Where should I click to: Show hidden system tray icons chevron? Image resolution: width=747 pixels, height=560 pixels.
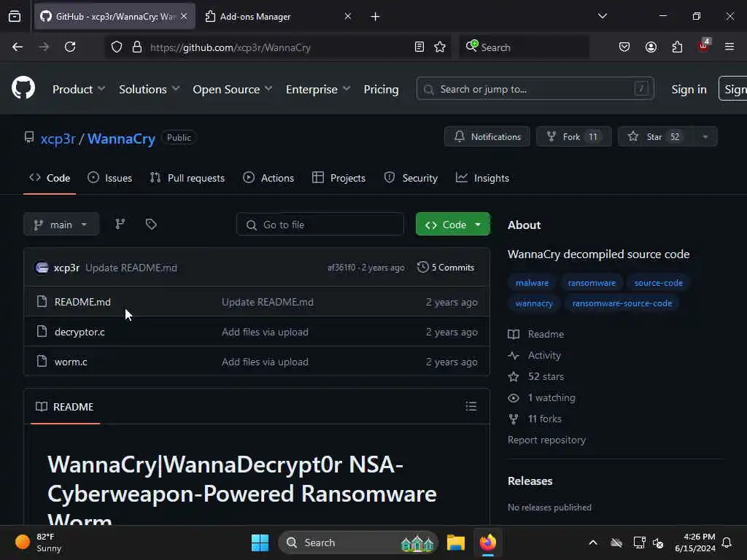click(593, 542)
